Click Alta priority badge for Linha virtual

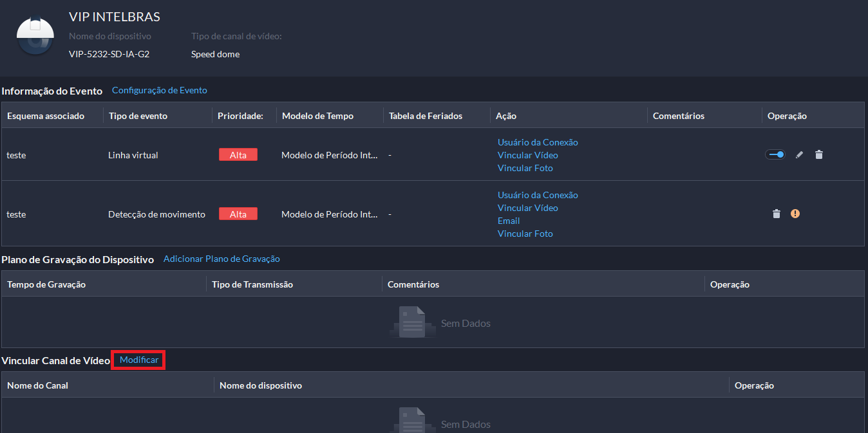(x=238, y=154)
